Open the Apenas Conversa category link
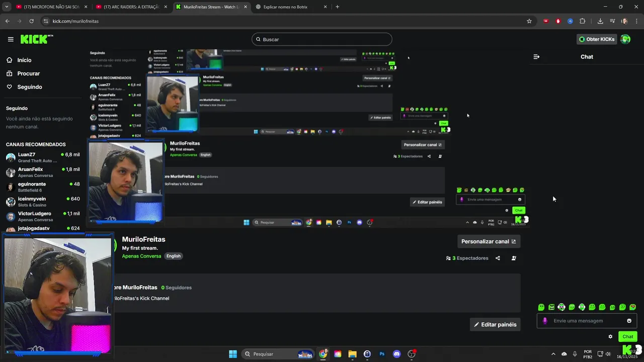This screenshot has height=362, width=644. tap(141, 256)
